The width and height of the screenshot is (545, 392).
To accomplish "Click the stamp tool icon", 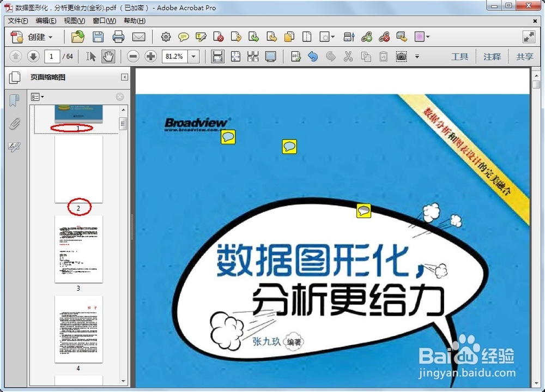I will [402, 37].
